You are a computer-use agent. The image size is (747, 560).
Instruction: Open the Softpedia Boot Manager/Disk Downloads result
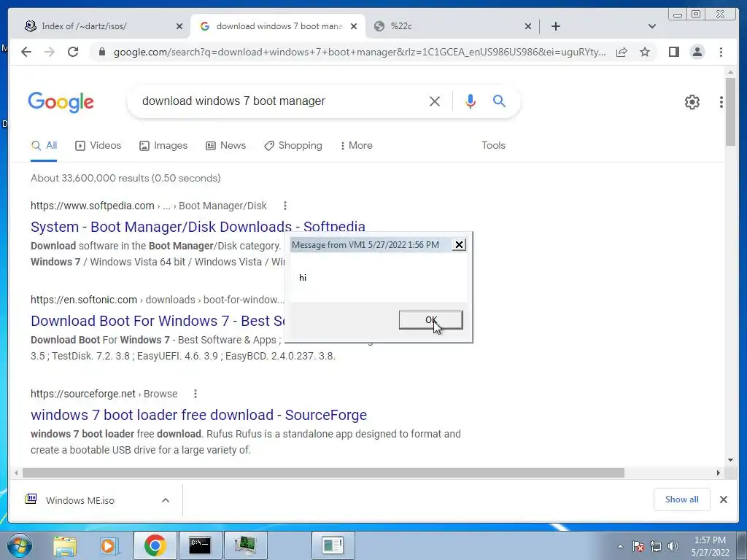[x=198, y=227]
